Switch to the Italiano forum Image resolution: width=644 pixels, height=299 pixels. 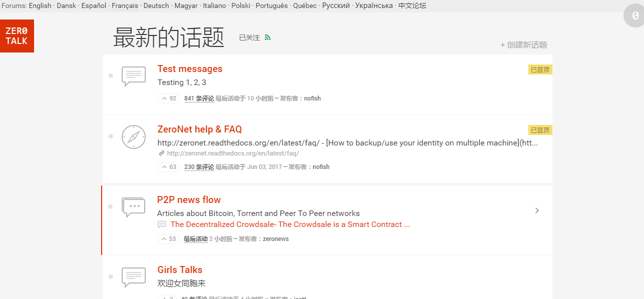point(214,6)
